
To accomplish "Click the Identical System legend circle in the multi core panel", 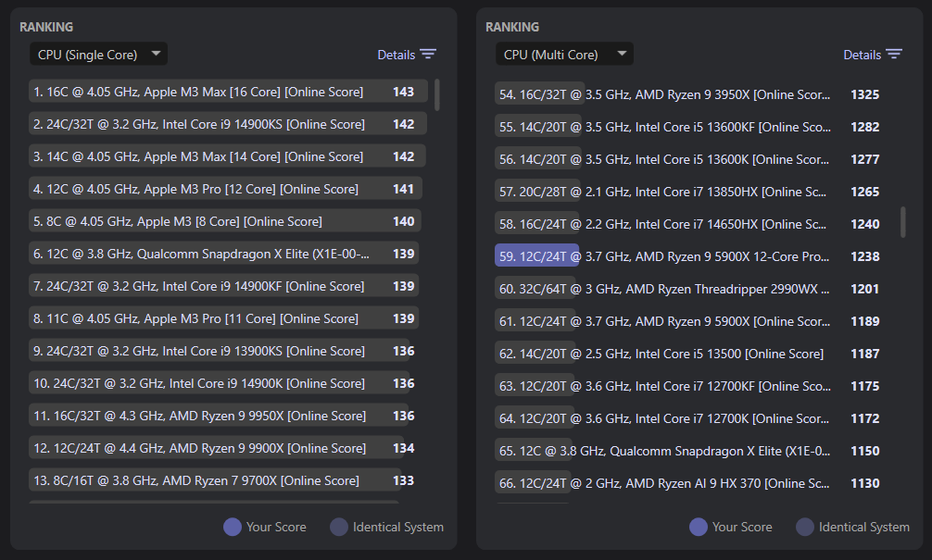I will click(x=805, y=527).
